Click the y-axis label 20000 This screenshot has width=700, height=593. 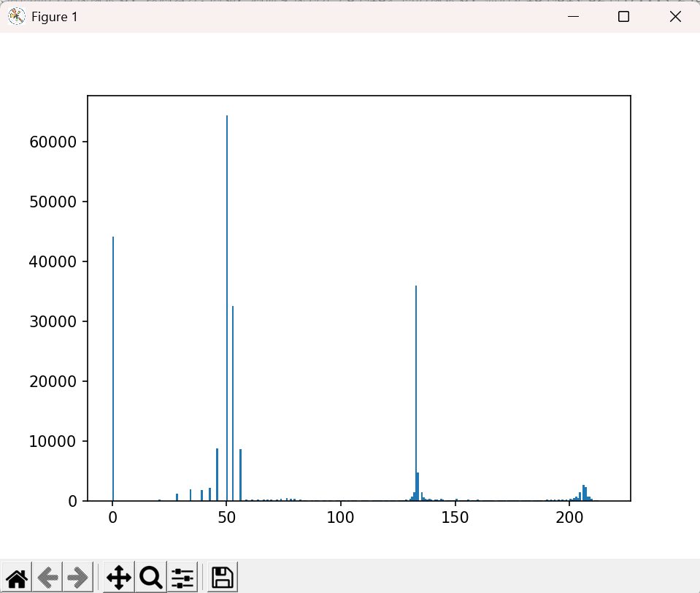coord(53,381)
